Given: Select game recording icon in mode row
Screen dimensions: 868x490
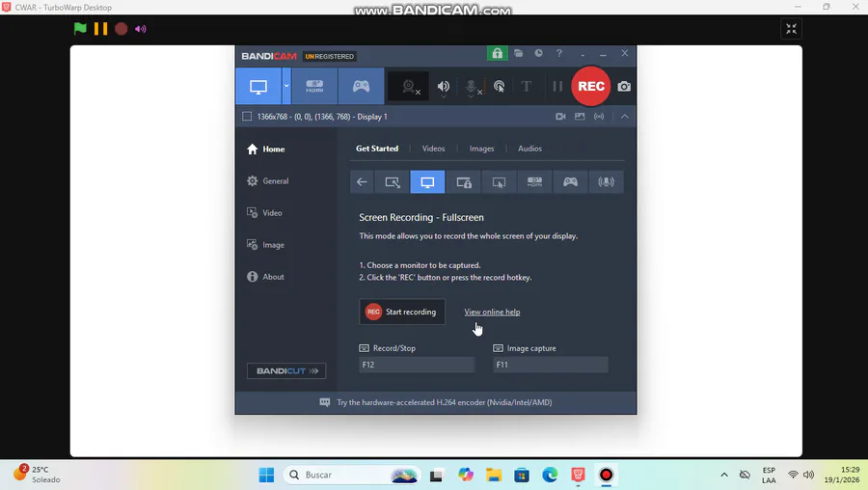Looking at the screenshot, I should (570, 182).
